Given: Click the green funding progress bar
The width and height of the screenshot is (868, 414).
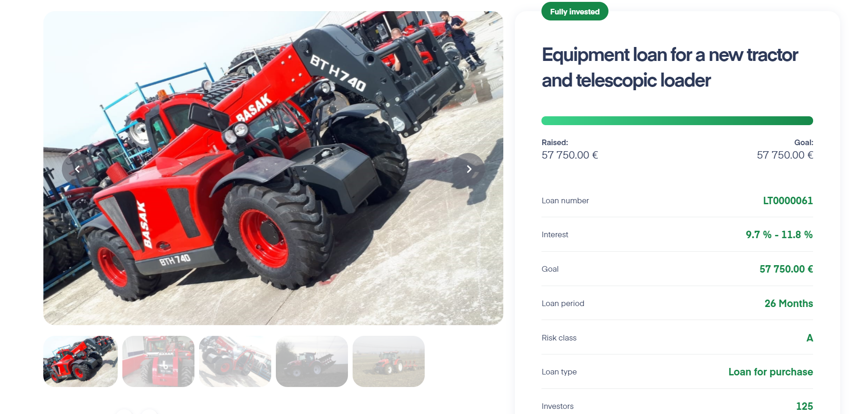Looking at the screenshot, I should [x=677, y=121].
